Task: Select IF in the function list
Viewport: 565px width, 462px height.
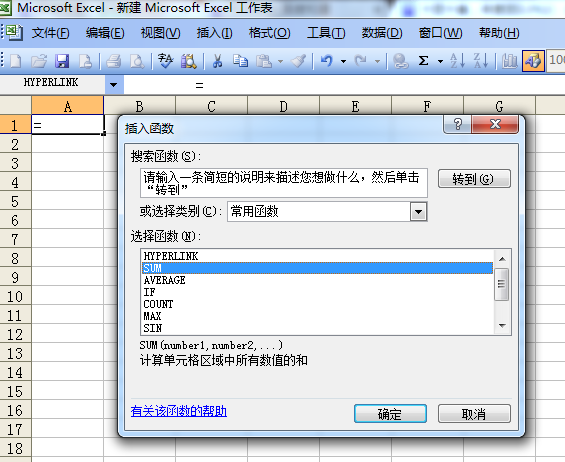Action: 317,292
